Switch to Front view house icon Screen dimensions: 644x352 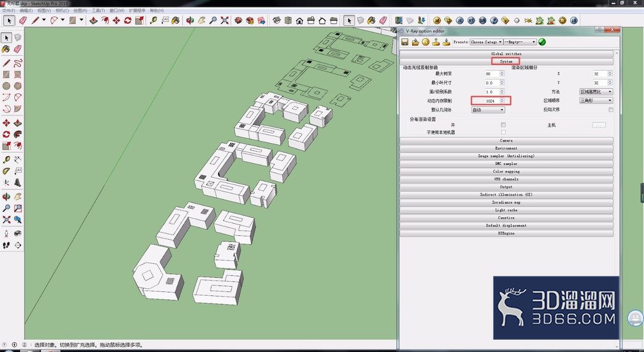[300, 20]
